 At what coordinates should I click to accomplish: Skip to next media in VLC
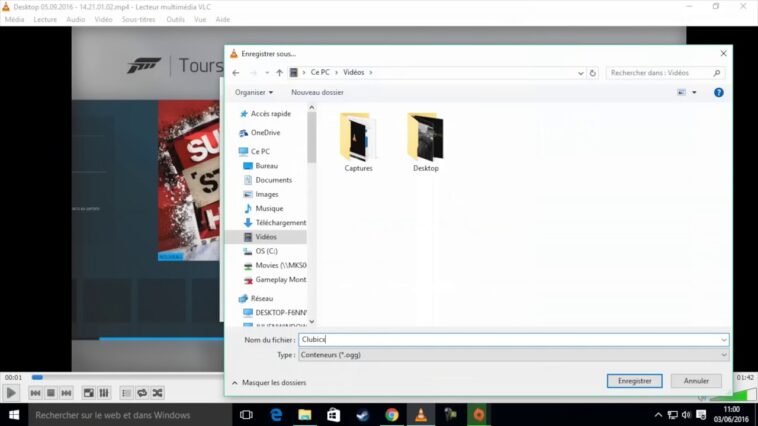click(x=66, y=393)
